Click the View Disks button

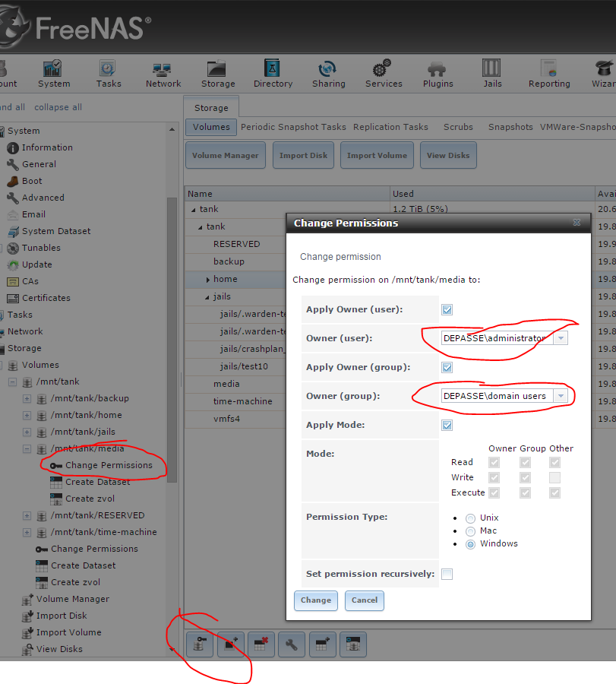click(448, 155)
